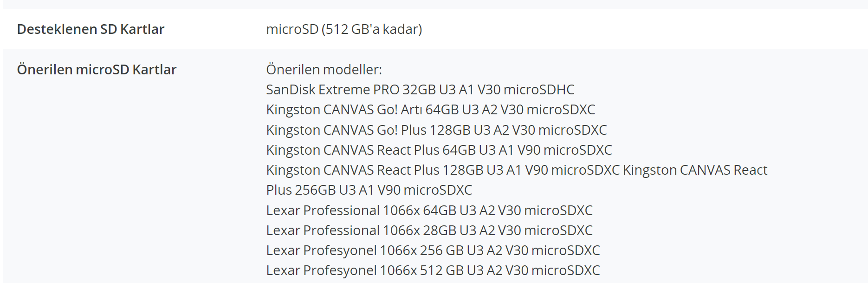Click the "Desteklenen SD Kartlar" heading

coord(91,29)
